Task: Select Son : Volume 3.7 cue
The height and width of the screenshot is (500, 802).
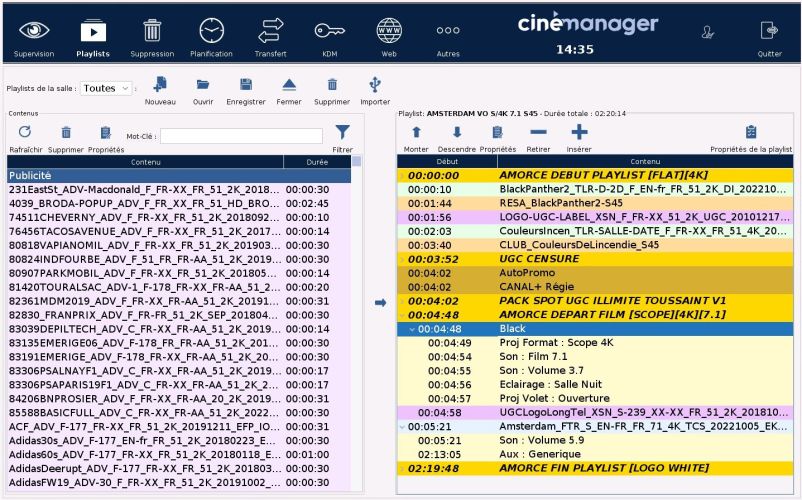Action: click(x=595, y=371)
